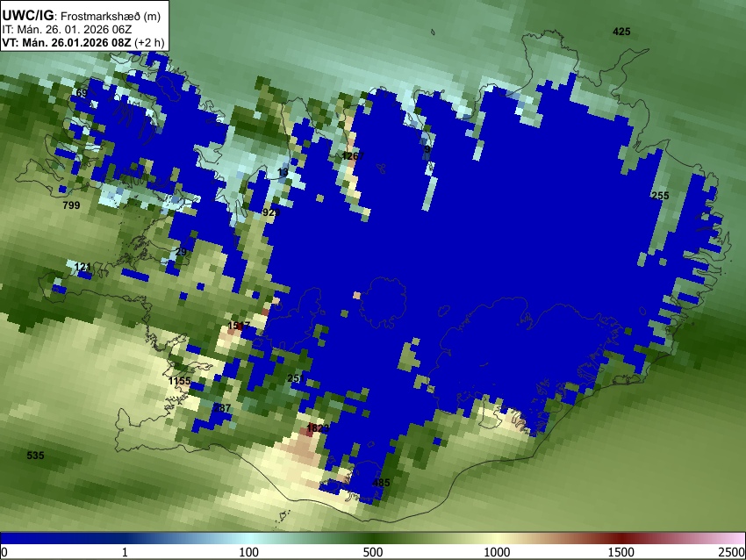The height and width of the screenshot is (560, 746).
Task: Click the 485 value label on map
Action: coord(381,483)
